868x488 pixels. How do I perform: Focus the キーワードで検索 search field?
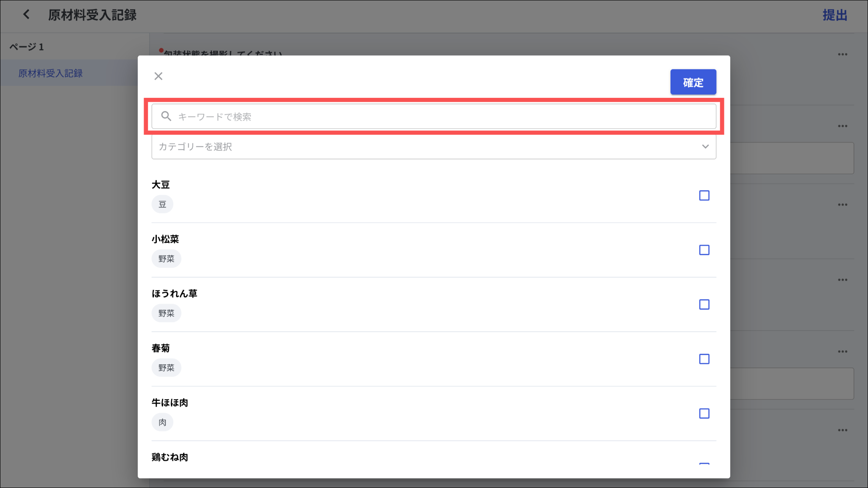click(441, 116)
